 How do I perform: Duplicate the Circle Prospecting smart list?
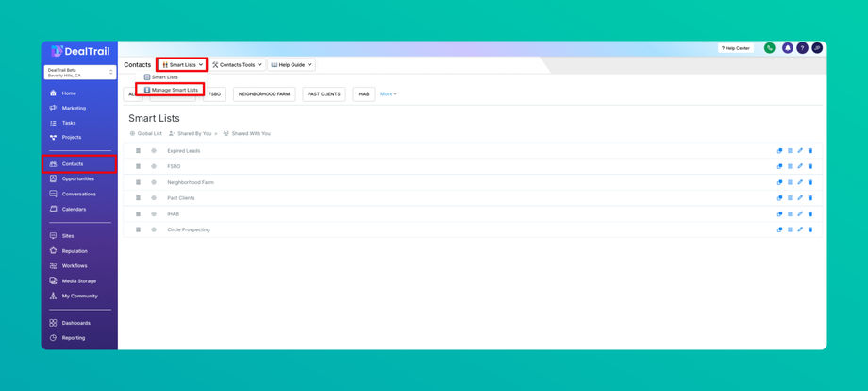pyautogui.click(x=779, y=229)
